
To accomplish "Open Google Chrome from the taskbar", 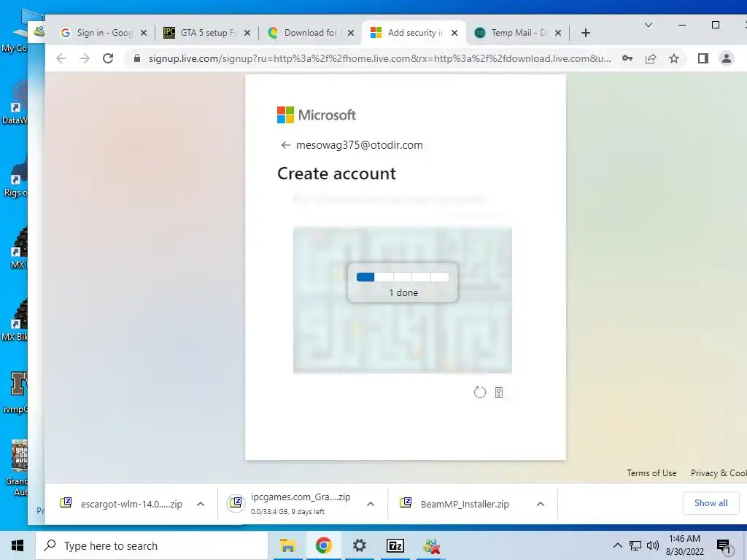I will click(323, 545).
